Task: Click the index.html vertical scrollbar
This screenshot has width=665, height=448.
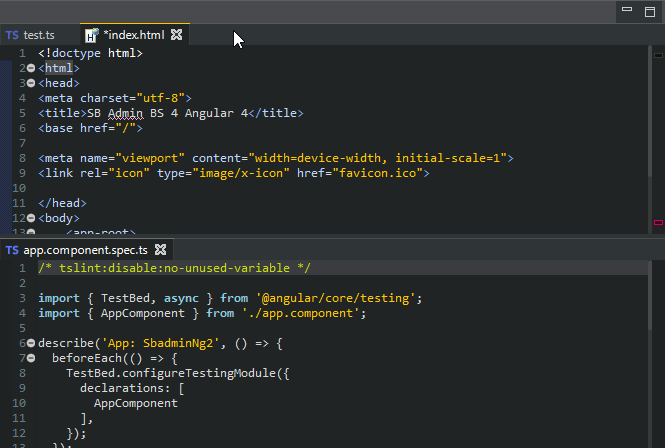Action: (650, 112)
